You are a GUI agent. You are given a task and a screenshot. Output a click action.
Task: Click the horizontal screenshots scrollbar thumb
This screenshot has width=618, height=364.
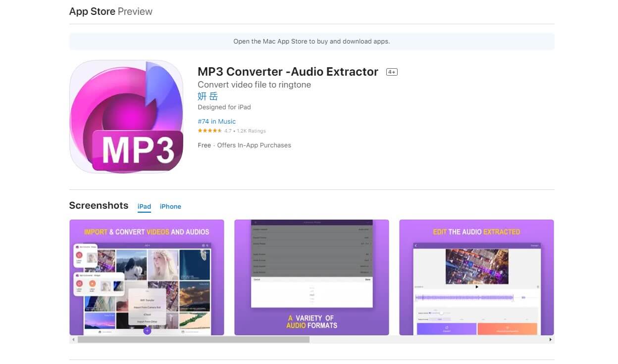(x=194, y=340)
